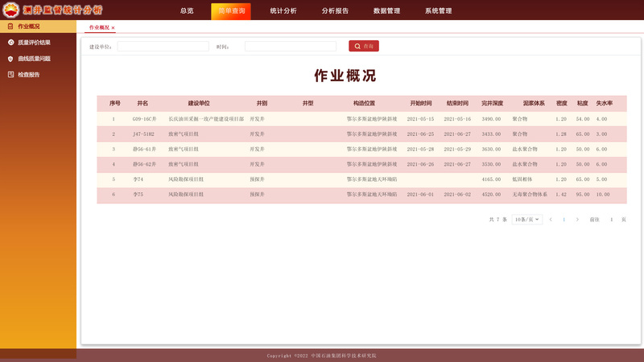Open 数据管理 in the top navigation
Image resolution: width=644 pixels, height=362 pixels.
point(386,11)
